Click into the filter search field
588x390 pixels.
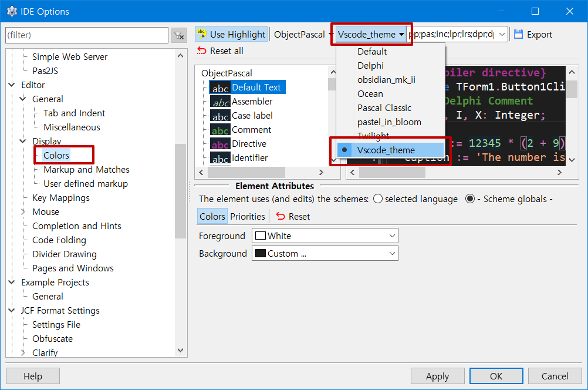click(x=87, y=35)
